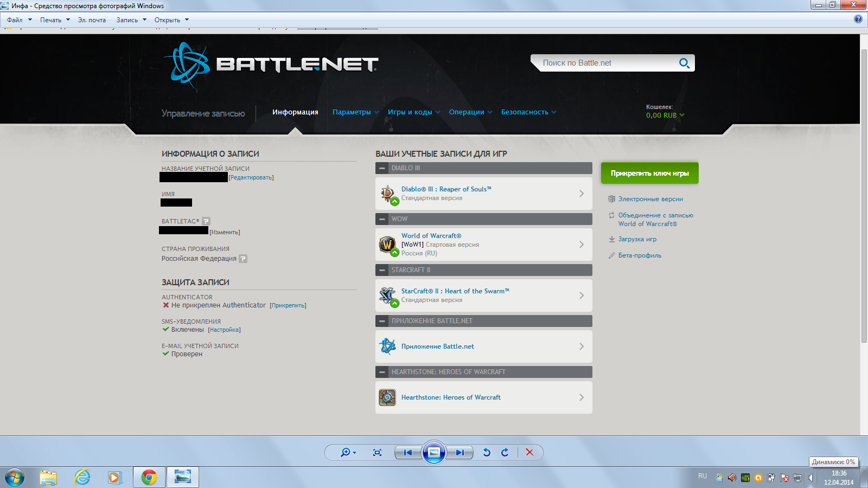Go to the next photo
This screenshot has height=488, width=868.
(x=460, y=452)
